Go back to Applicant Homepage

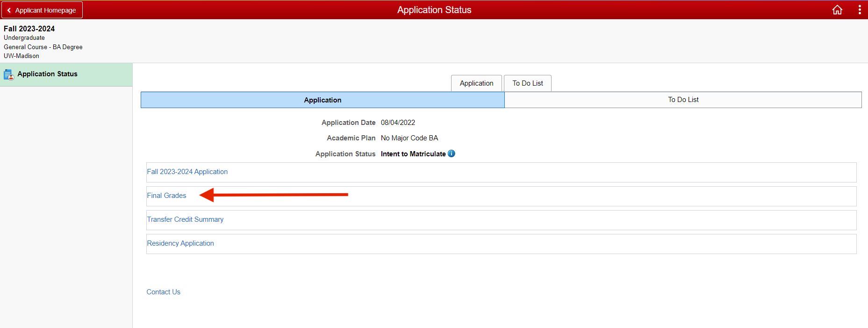tap(42, 10)
